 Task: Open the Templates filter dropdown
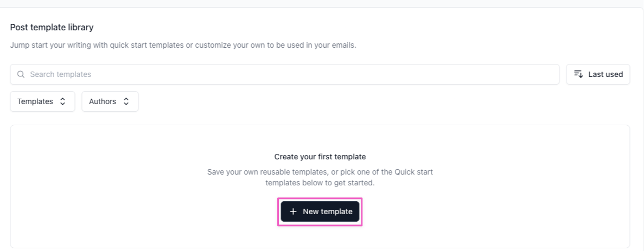coord(43,101)
